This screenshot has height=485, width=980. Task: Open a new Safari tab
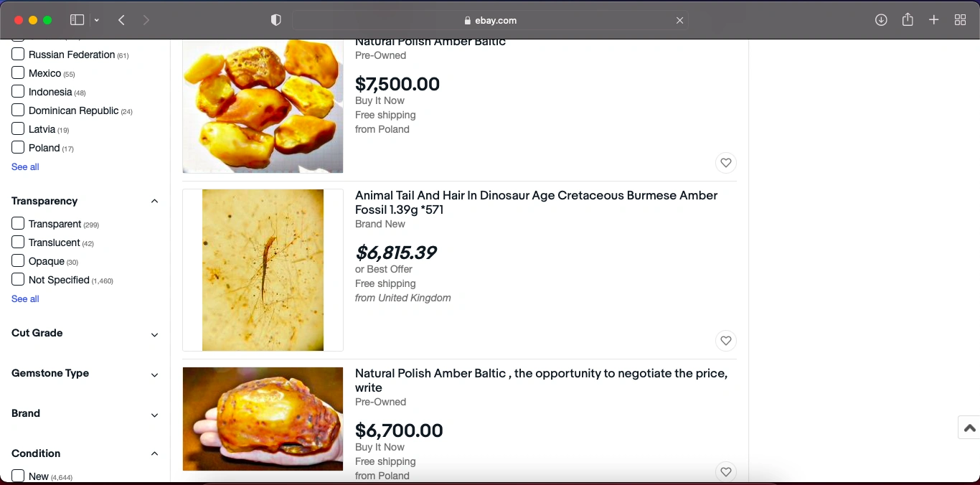pyautogui.click(x=933, y=20)
